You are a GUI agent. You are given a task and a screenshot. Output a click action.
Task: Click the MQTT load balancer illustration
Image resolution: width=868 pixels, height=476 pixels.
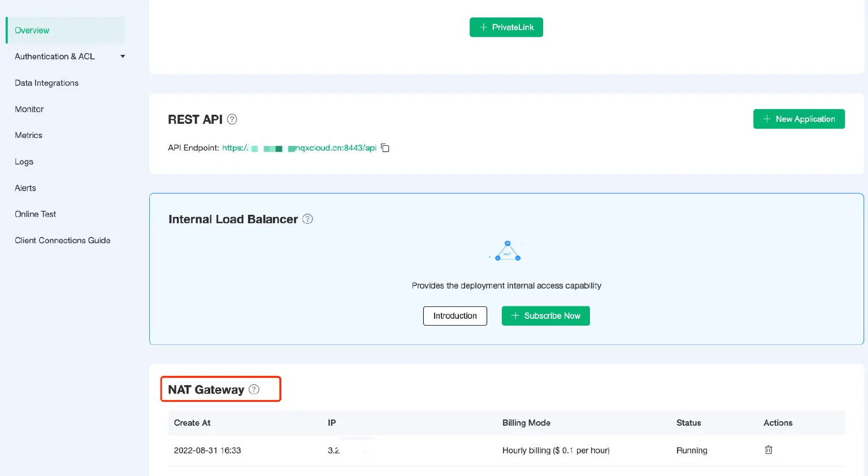(506, 250)
